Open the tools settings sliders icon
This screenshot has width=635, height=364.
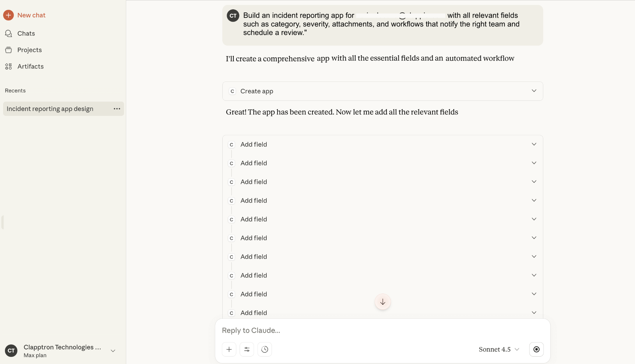(x=246, y=349)
